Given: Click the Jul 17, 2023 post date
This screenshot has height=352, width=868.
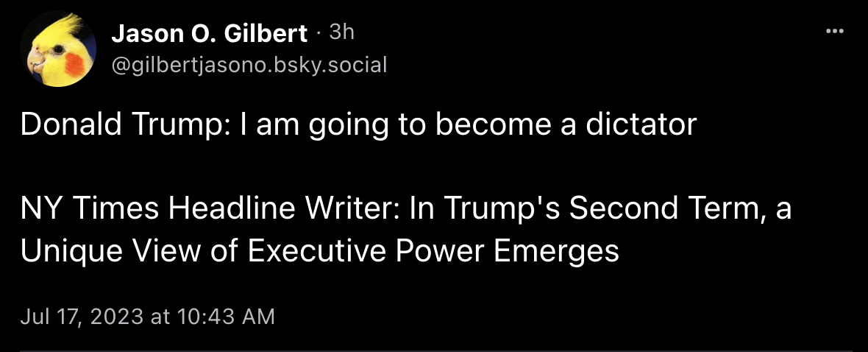Looking at the screenshot, I should 81,317.
